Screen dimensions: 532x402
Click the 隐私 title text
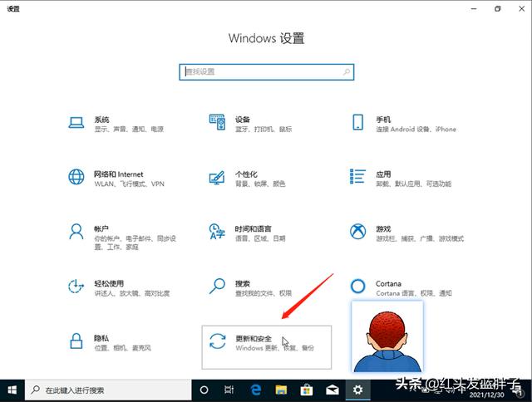(x=101, y=338)
